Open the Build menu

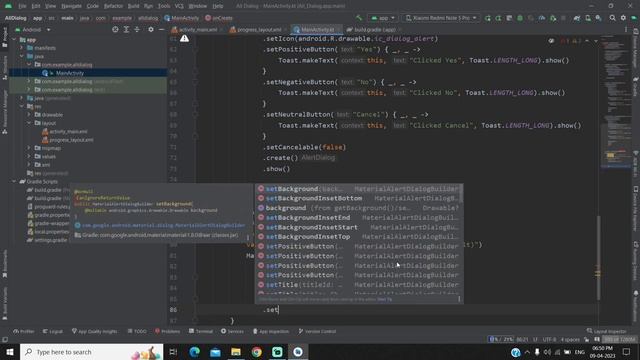(x=133, y=6)
